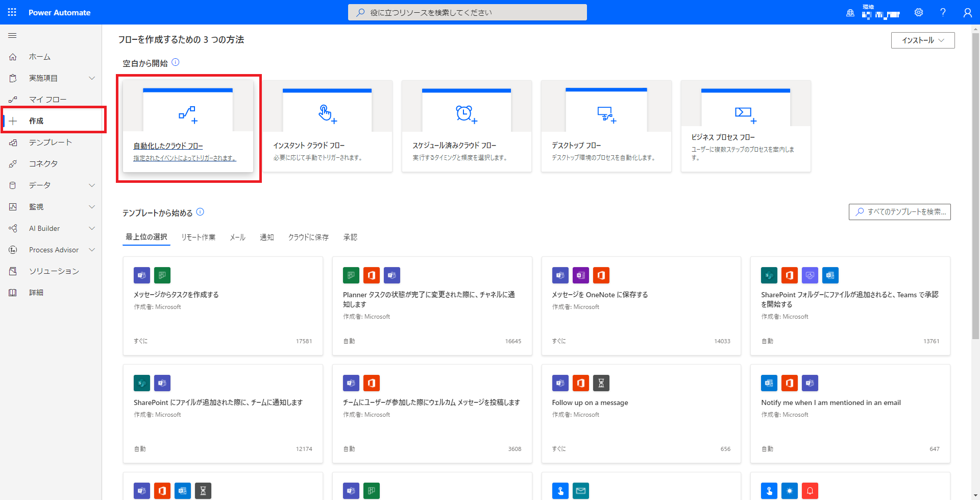This screenshot has height=500, width=980.
Task: Click the top search resources field
Action: coord(468,12)
